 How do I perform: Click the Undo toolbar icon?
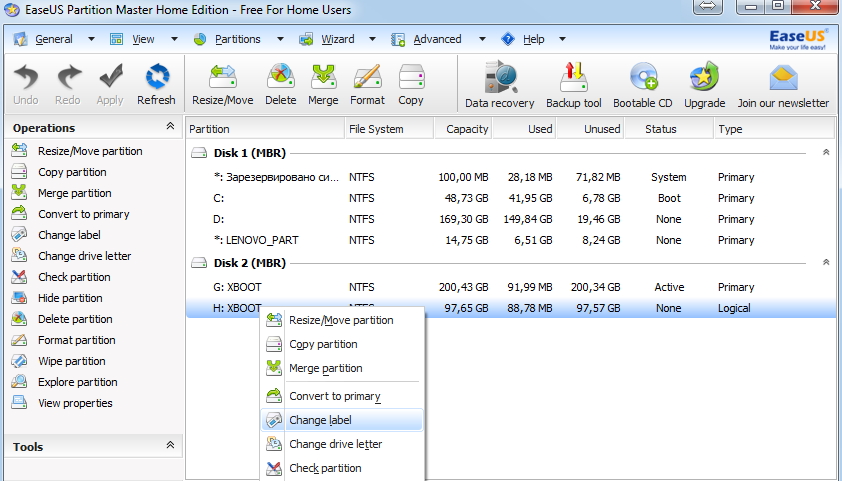26,78
